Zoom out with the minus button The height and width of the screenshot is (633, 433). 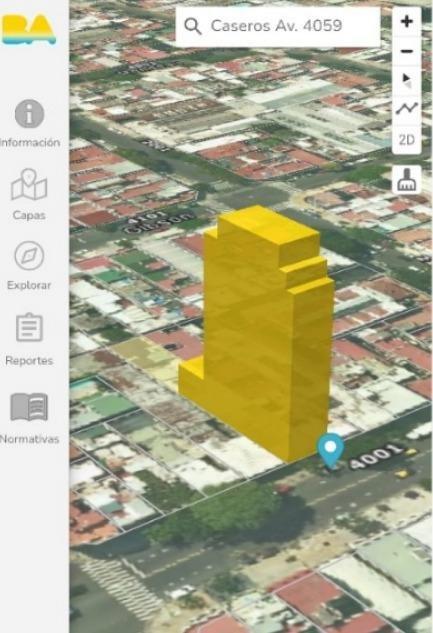[407, 51]
